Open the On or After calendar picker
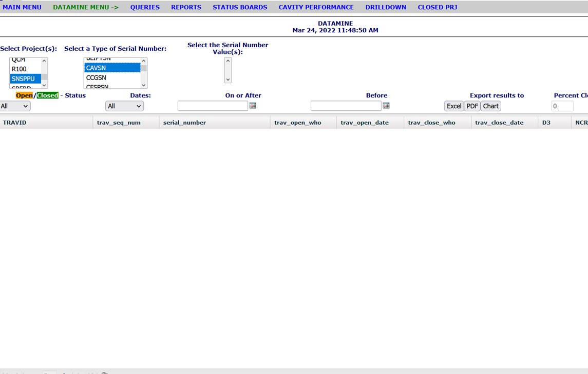The image size is (588, 374). [253, 106]
